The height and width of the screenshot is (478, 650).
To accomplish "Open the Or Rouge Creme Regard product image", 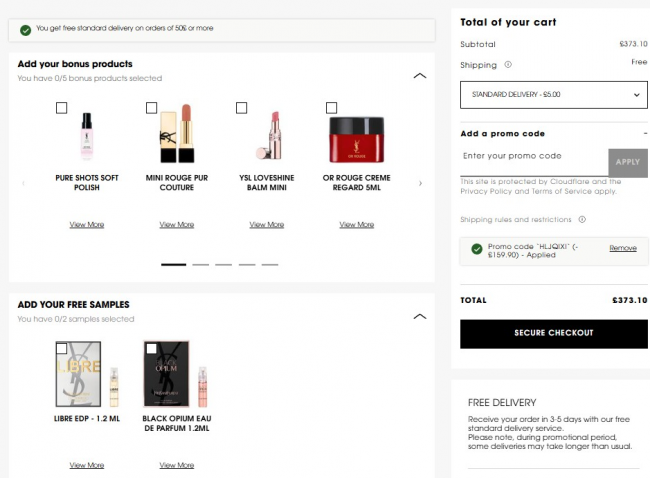I will tap(357, 140).
